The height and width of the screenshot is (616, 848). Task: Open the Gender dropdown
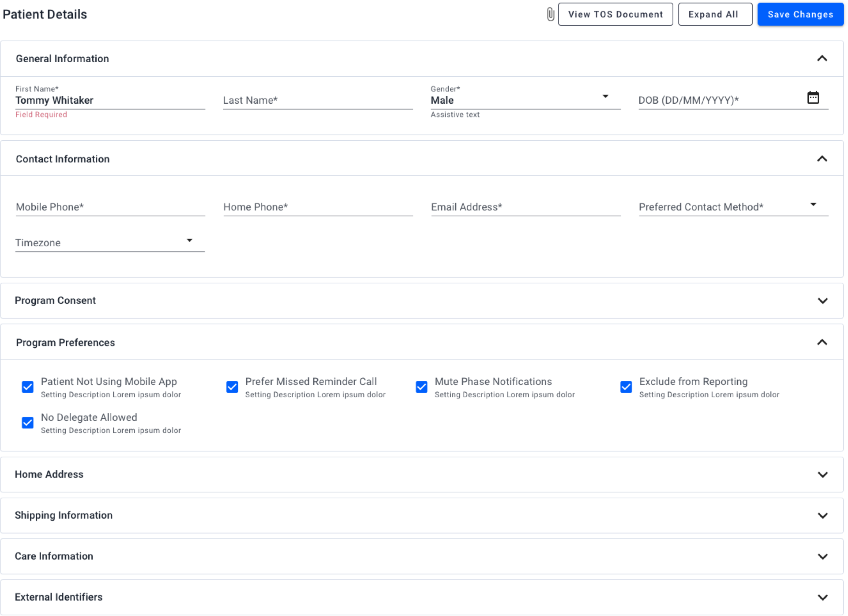pyautogui.click(x=605, y=97)
